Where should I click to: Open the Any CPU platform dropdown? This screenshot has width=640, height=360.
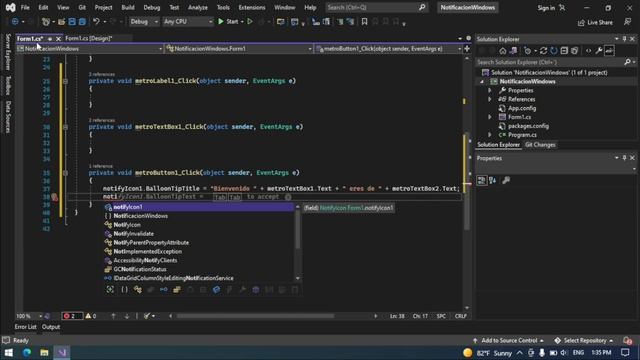(x=187, y=22)
